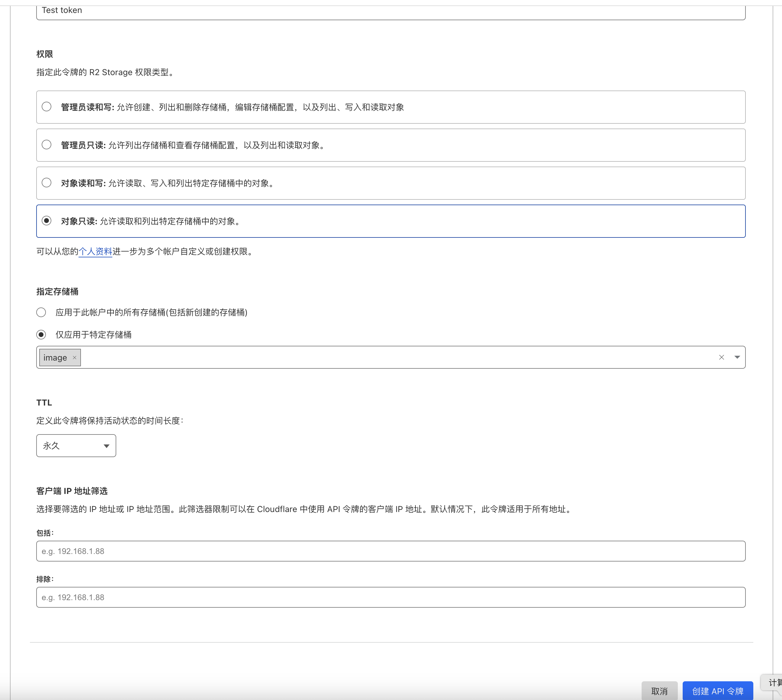Select 仅应用于特定存储桶 radio option
The image size is (782, 700).
click(41, 335)
